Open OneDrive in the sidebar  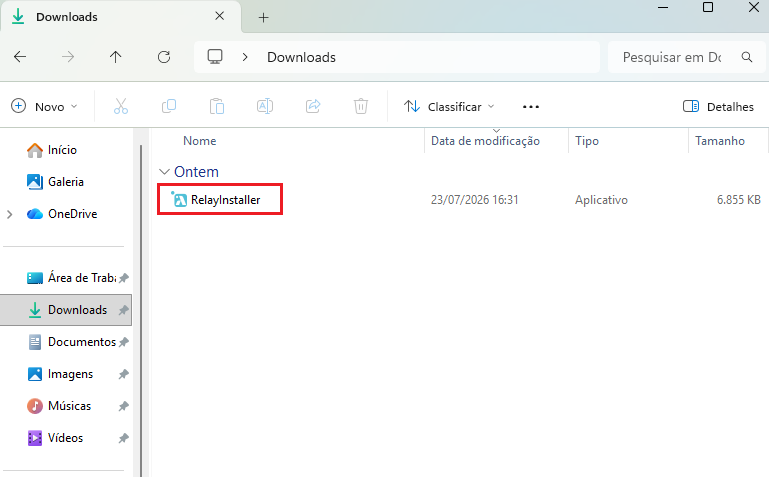click(73, 214)
